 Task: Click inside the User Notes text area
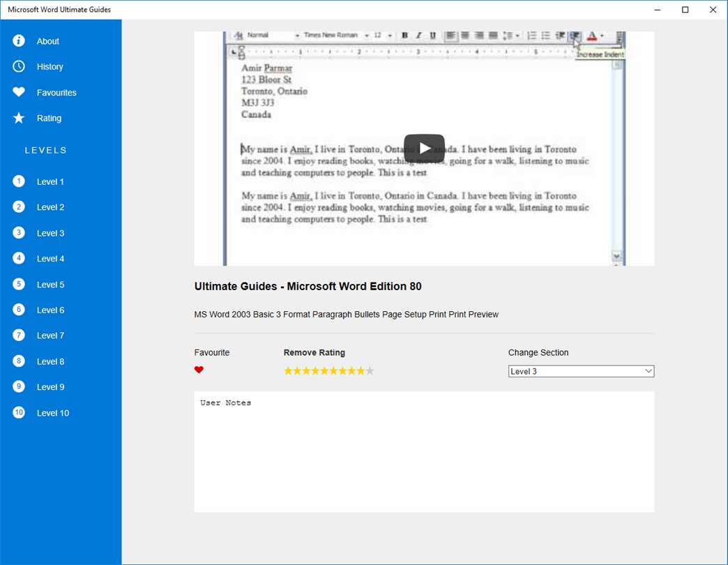tap(424, 452)
